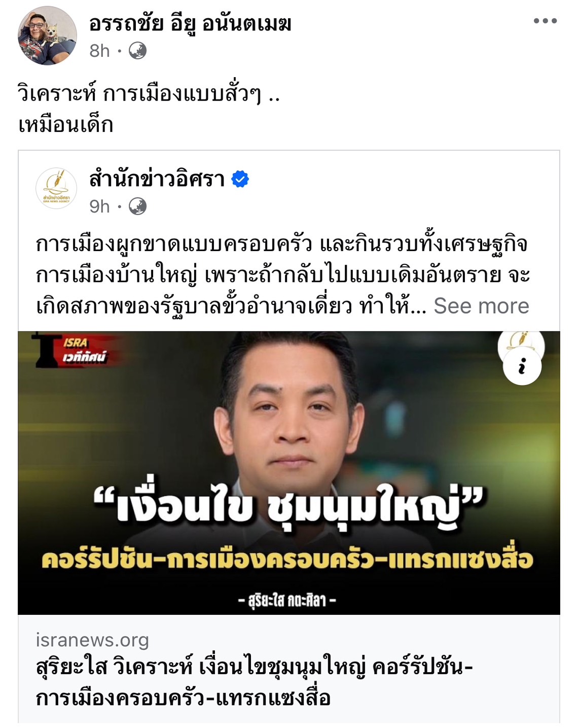Open อรรถชัย อียู อนันตเมฆ profile name
This screenshot has width=578, height=728.
[x=190, y=23]
